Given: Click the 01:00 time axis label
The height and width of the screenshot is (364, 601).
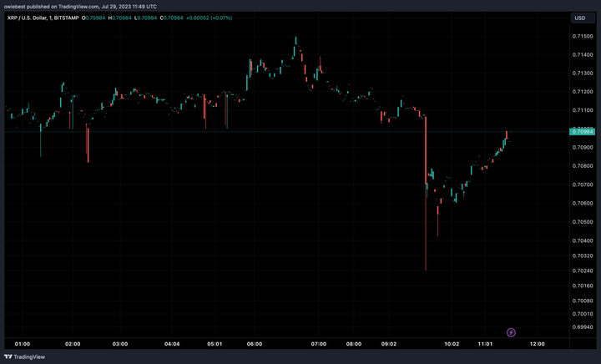Looking at the screenshot, I should coord(23,344).
